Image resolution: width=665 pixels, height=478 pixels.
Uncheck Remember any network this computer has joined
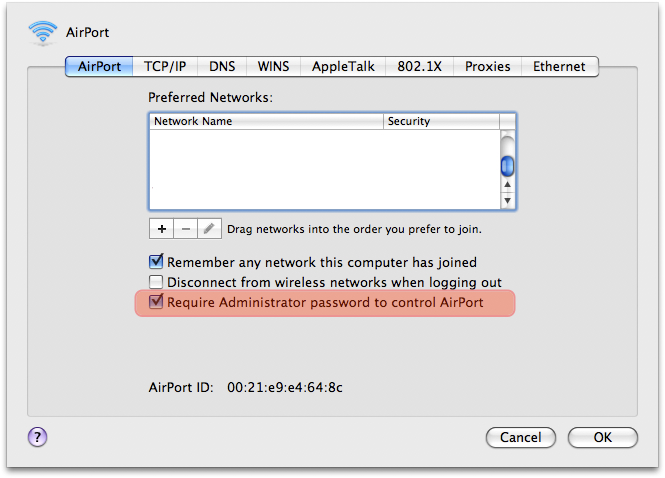(156, 262)
